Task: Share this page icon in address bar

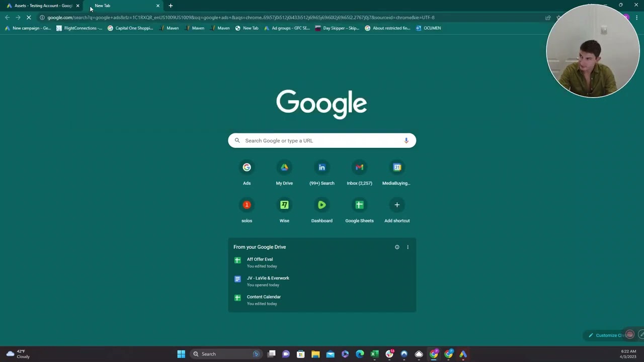Action: pyautogui.click(x=548, y=18)
